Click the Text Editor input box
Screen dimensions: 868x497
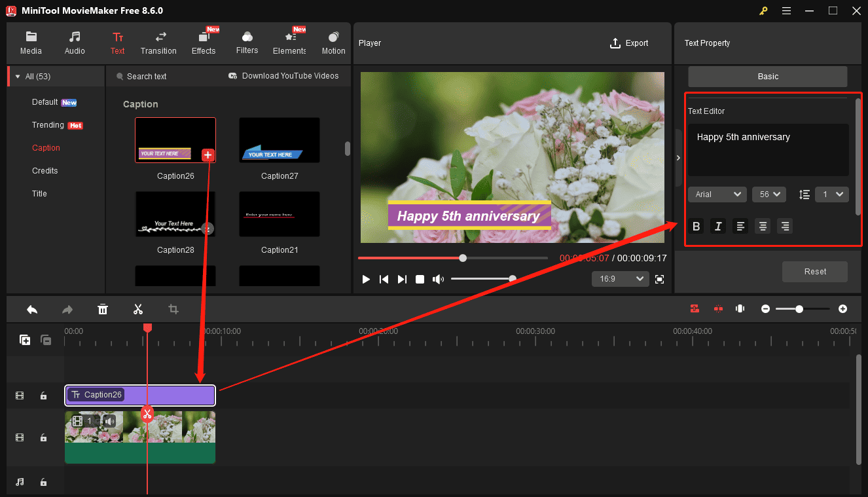(x=768, y=150)
